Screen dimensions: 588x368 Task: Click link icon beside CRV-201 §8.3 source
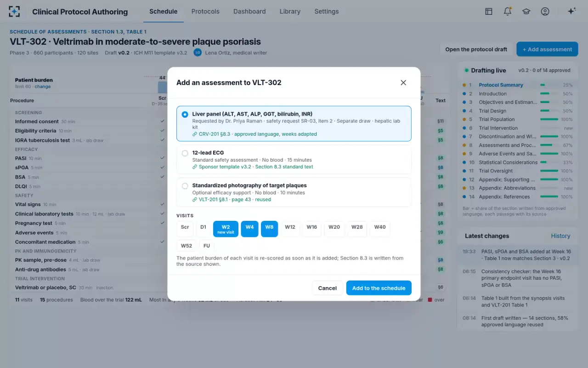point(195,134)
